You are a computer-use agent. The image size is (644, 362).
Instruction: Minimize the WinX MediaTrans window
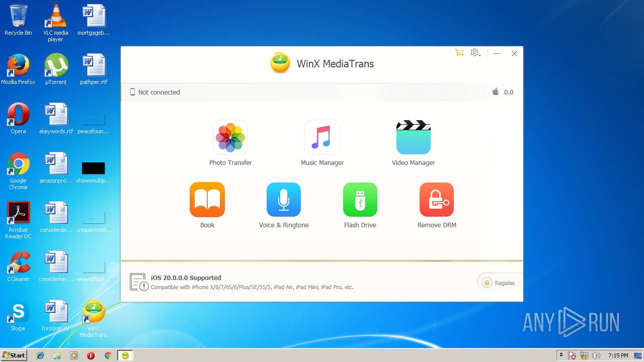pos(497,53)
